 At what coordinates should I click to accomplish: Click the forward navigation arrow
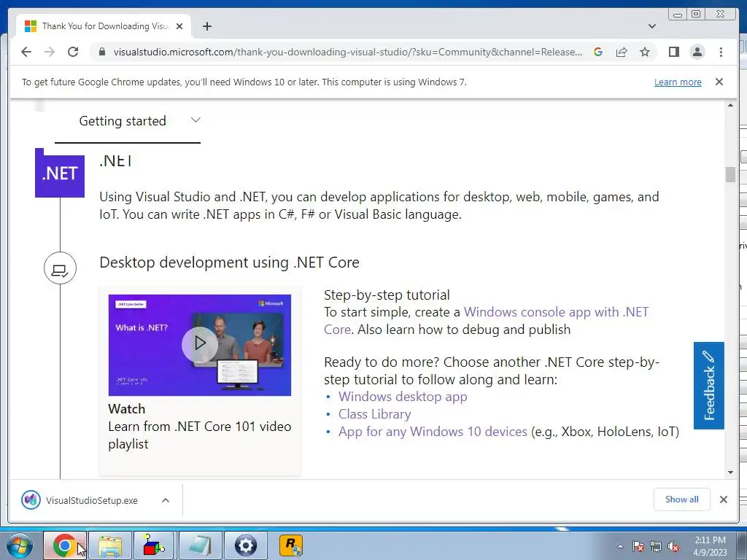pos(50,52)
